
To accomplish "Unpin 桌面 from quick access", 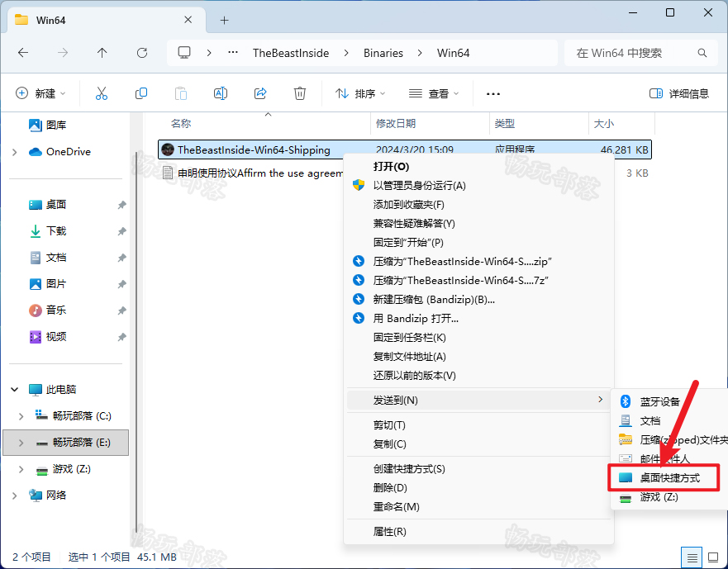I will (121, 205).
